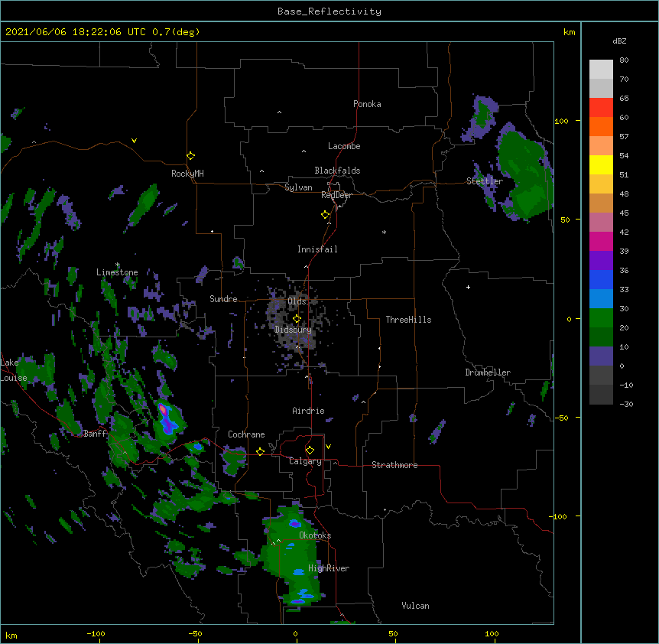Click the yellow diamond marker below RedDeer
This screenshot has height=644, width=659.
pos(326,215)
